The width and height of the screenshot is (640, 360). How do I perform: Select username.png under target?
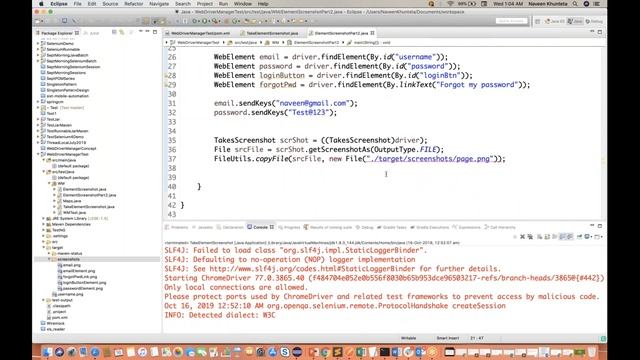point(68,294)
